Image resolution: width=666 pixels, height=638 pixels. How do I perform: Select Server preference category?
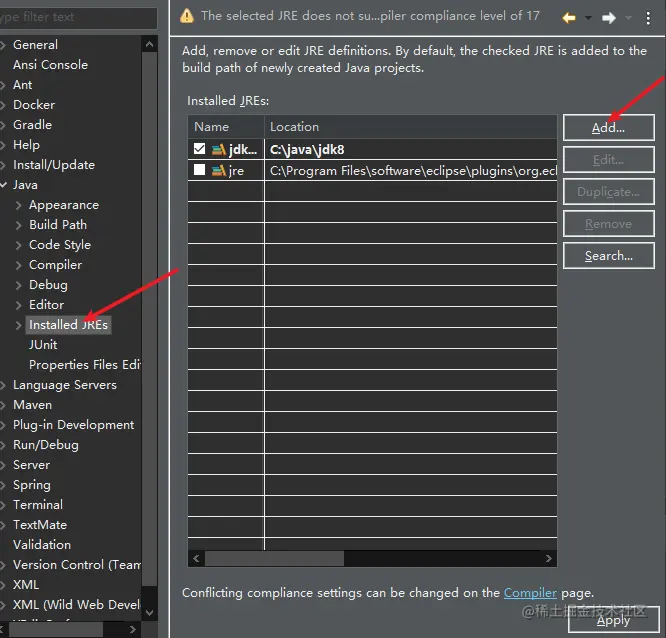click(31, 465)
